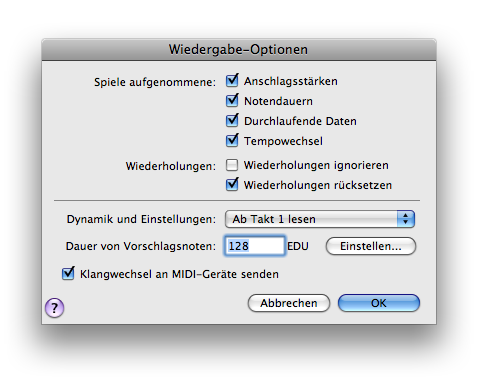Click the Dynamik und Einstellungen label
The image size is (493, 384).
(x=141, y=219)
